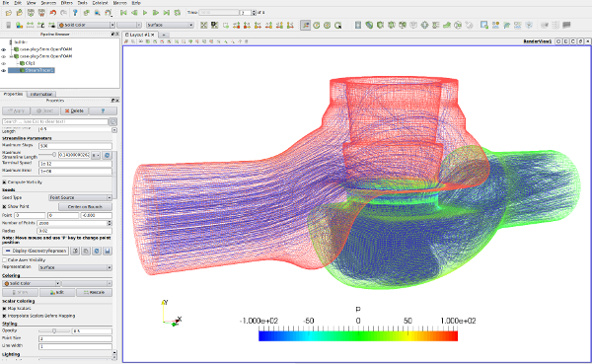The width and height of the screenshot is (592, 364).
Task: Apply the Threshold filter icon
Action: click(403, 25)
